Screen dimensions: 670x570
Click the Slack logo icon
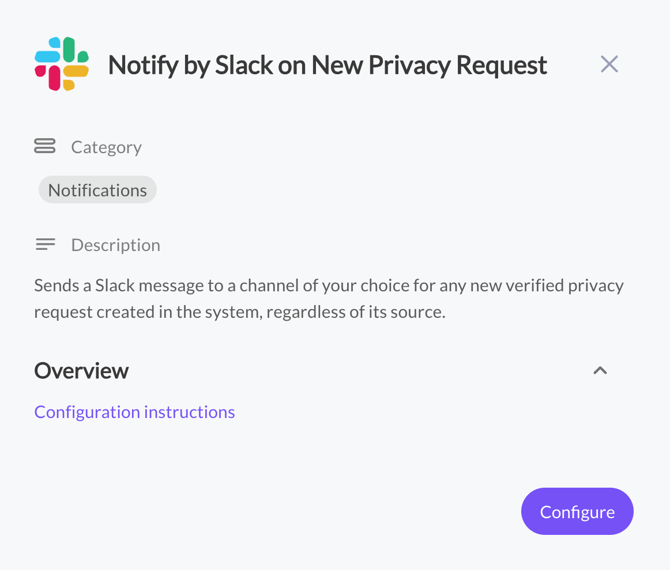tap(62, 64)
